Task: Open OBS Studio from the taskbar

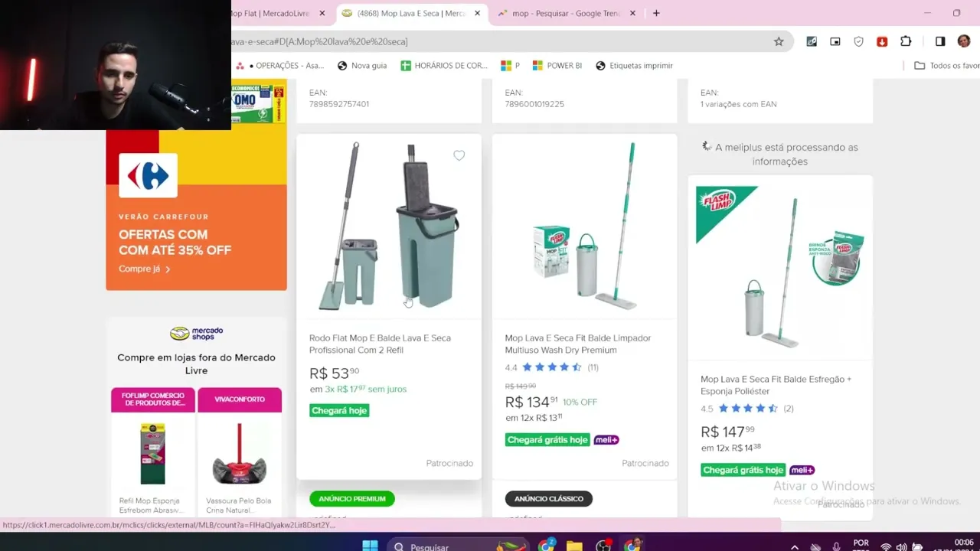Action: (x=603, y=546)
